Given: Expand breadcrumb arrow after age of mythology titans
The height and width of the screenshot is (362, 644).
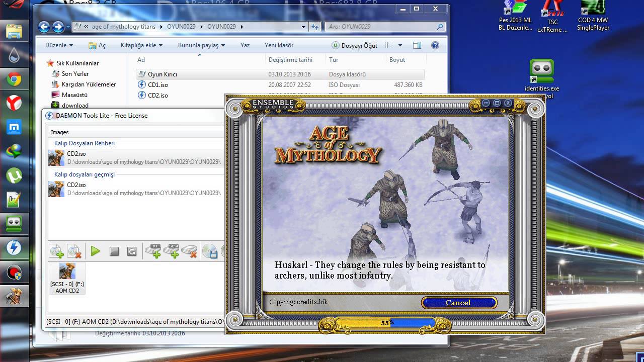Looking at the screenshot, I should 161,27.
